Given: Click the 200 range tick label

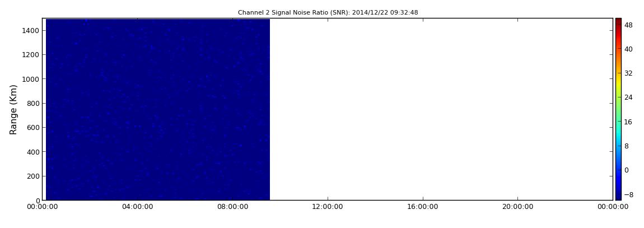Looking at the screenshot, I should click(33, 176).
